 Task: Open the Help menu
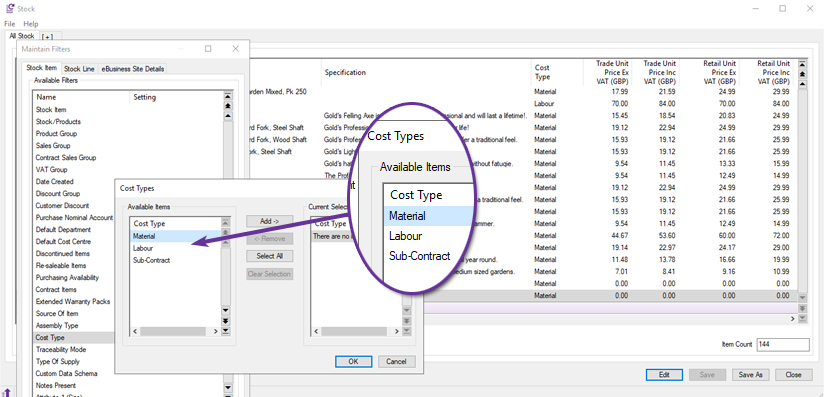[x=31, y=24]
